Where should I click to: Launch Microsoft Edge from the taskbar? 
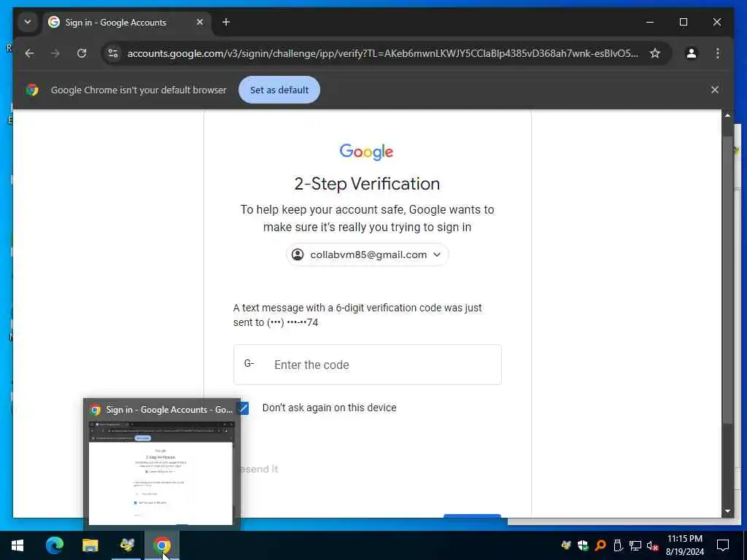[x=54, y=545]
